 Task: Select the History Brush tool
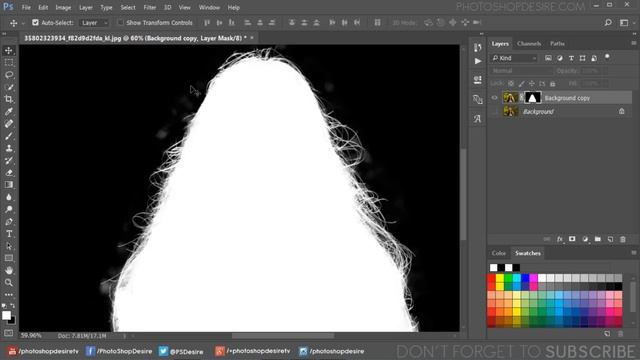pyautogui.click(x=9, y=160)
